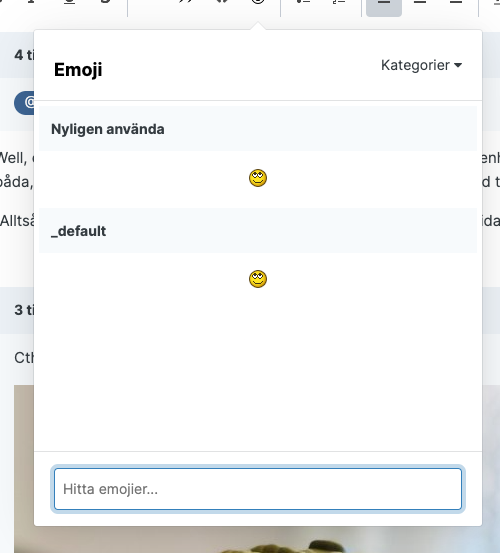Insert a code block from toolbar

coord(222,2)
